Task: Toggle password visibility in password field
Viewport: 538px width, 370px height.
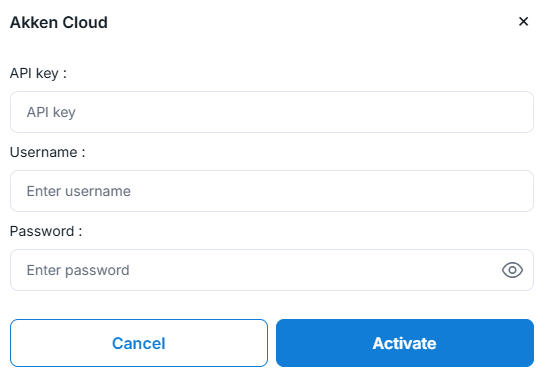Action: [x=512, y=270]
